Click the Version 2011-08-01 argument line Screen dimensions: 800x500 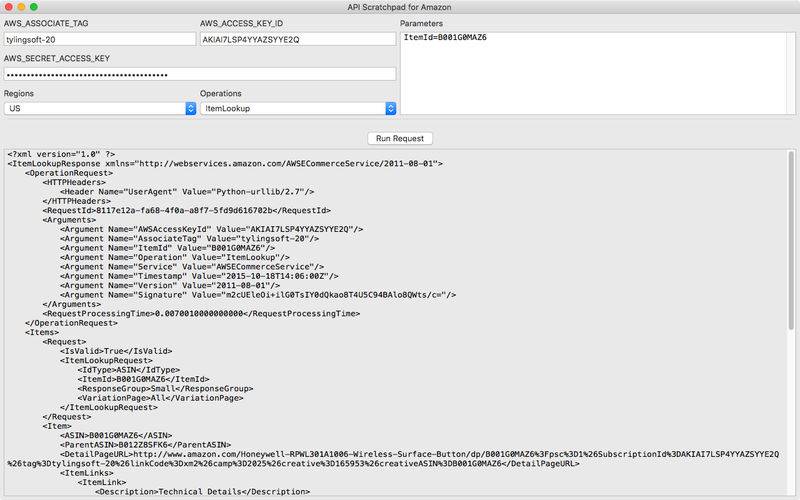pyautogui.click(x=170, y=286)
